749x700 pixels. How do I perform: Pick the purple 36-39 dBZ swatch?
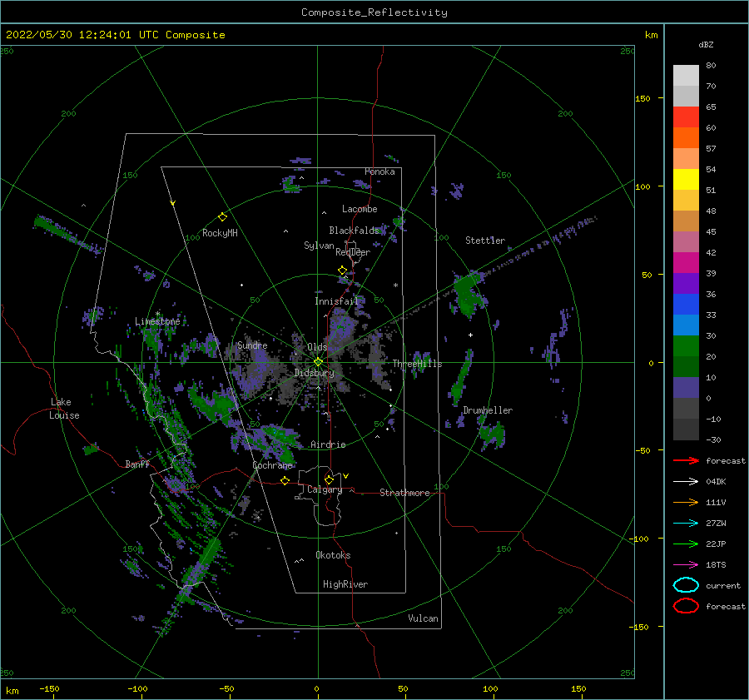click(686, 284)
